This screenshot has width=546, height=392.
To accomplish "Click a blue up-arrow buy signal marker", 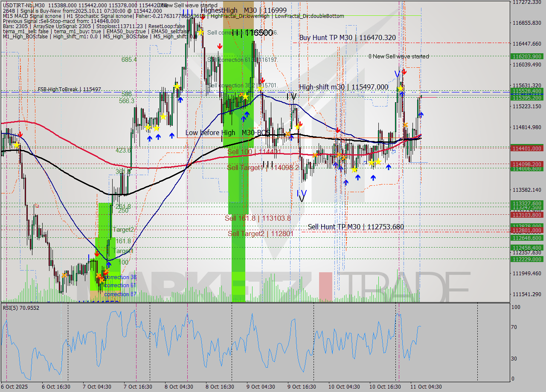I will (x=150, y=138).
